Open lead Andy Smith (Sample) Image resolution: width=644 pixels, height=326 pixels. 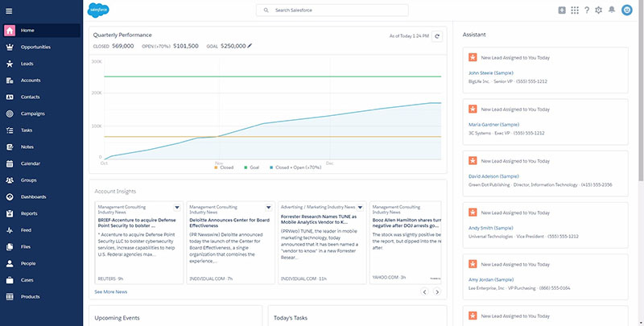tap(491, 228)
